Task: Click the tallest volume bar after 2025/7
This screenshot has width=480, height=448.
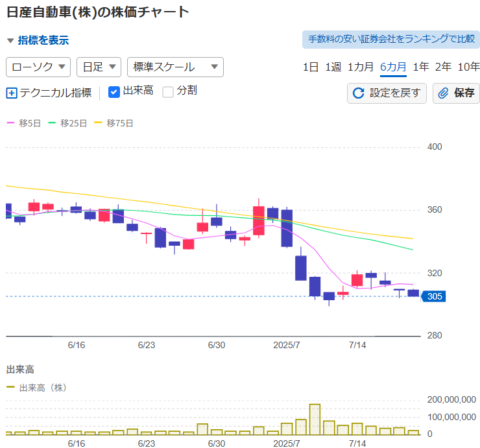Action: [315, 419]
